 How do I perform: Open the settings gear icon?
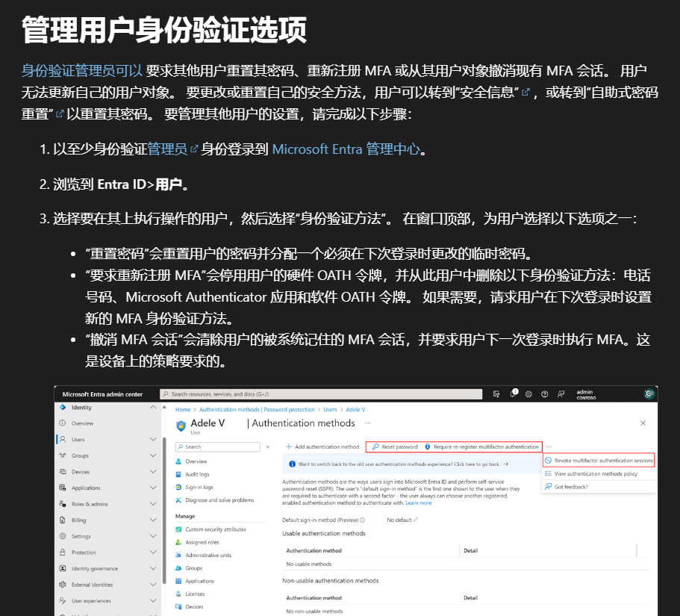pyautogui.click(x=528, y=394)
